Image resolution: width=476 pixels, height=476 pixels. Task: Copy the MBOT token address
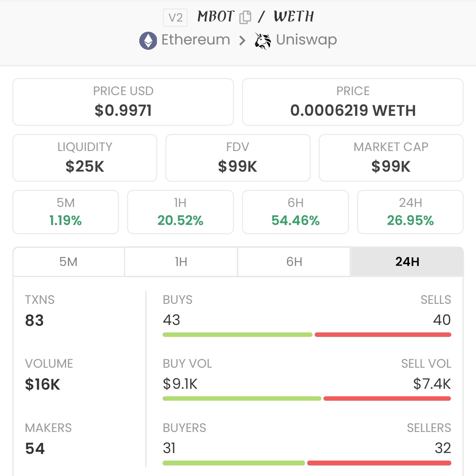245,17
